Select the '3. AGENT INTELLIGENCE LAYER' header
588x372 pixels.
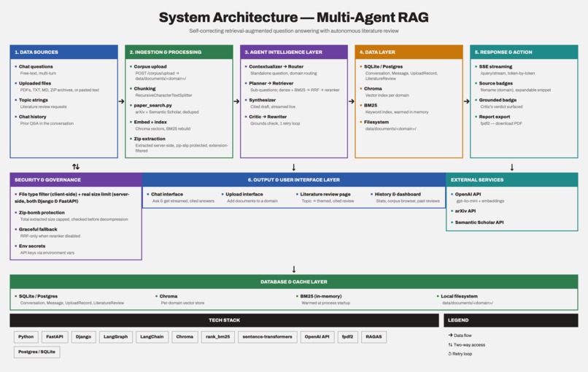(294, 52)
